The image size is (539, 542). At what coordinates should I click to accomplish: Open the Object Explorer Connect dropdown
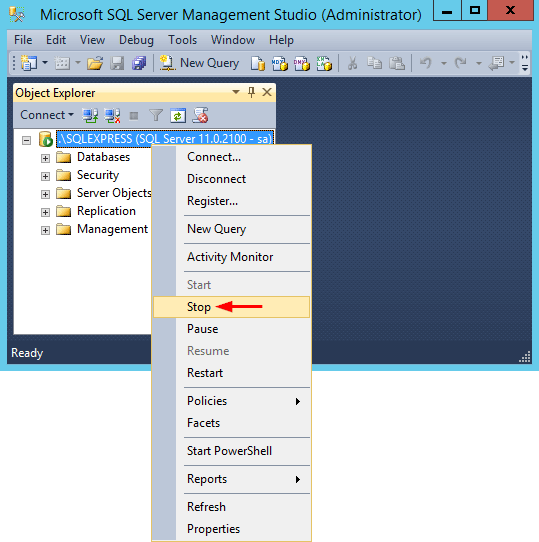pos(47,115)
